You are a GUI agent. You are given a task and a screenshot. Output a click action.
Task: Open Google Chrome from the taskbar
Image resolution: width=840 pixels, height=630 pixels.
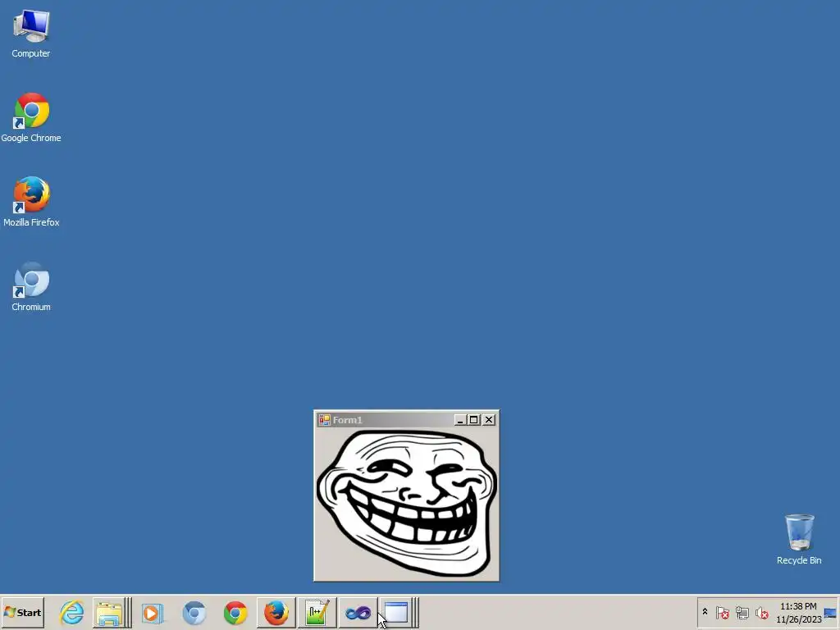coord(235,613)
